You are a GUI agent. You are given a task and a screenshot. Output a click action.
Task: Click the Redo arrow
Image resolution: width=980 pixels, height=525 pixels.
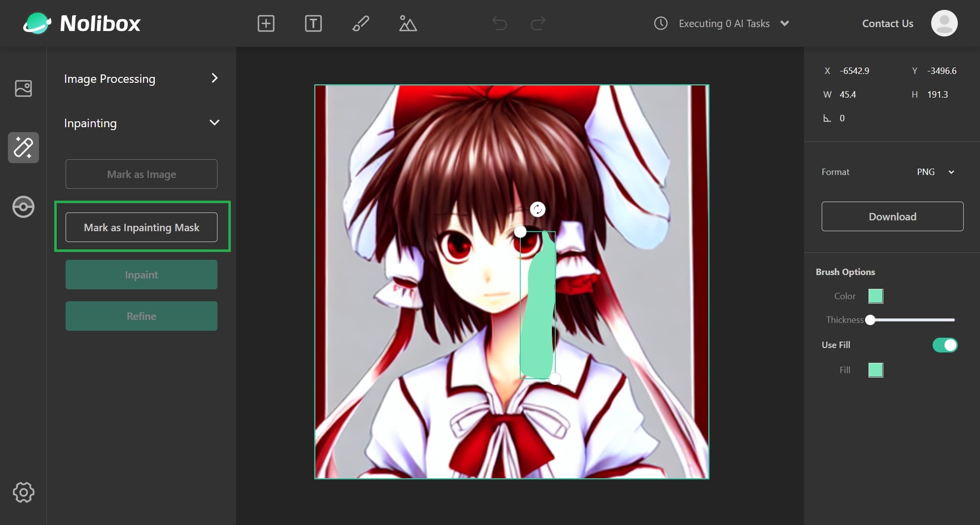coord(538,23)
